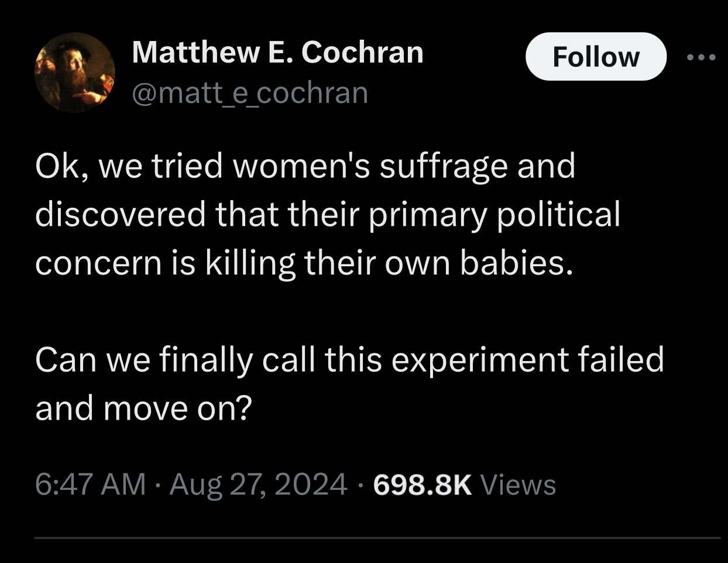Click Matthew E. Cochran's profile avatar
The image size is (728, 563).
74,73
